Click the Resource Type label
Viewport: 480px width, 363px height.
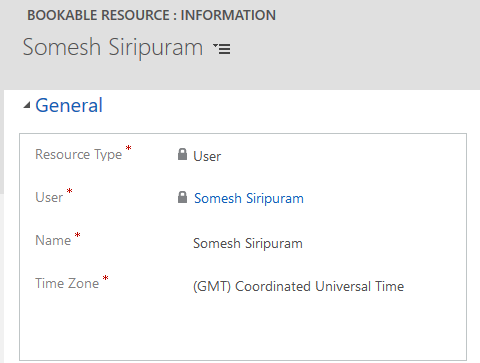(79, 155)
